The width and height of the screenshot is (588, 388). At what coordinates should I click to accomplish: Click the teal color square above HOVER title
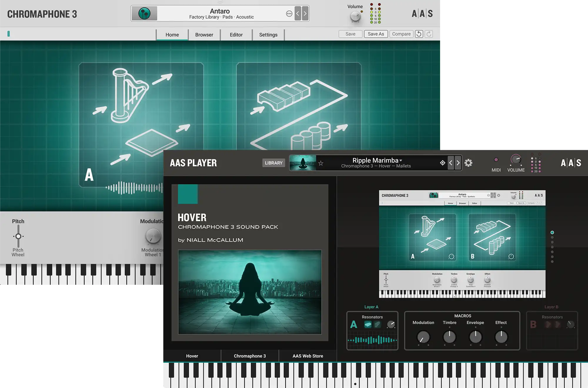click(x=188, y=194)
